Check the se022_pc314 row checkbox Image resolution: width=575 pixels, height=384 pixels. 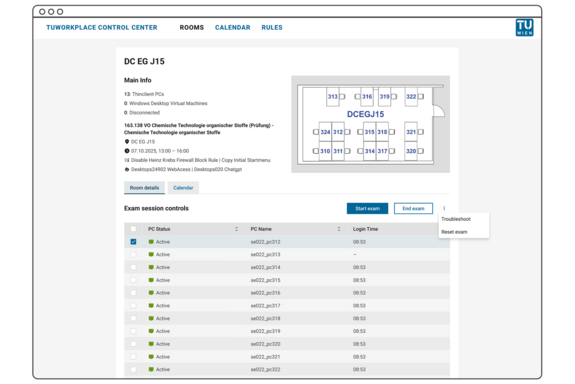pos(133,267)
